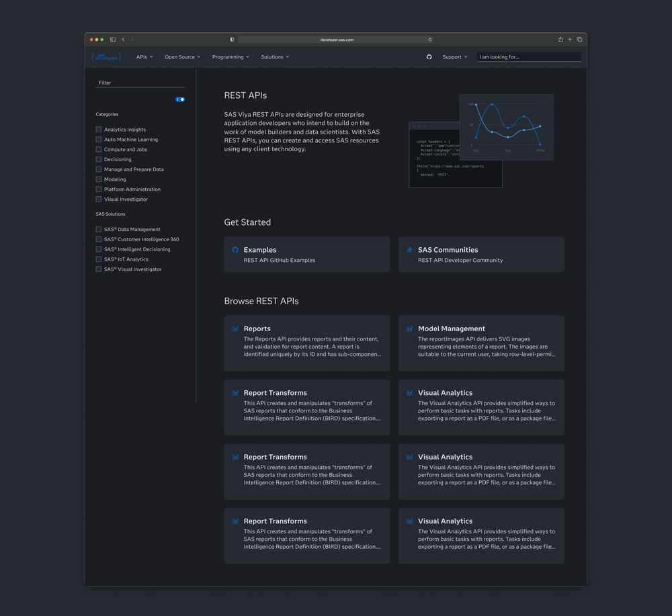The image size is (672, 616).
Task: Check SAS Data Management solution
Action: tap(99, 229)
